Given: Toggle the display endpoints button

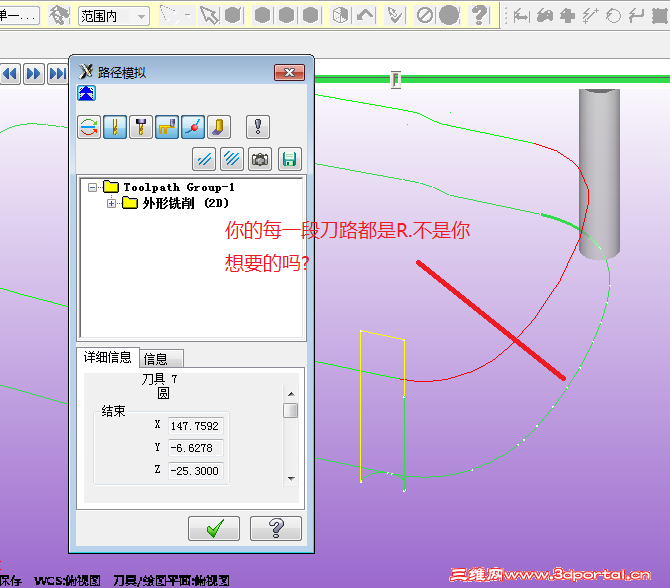Looking at the screenshot, I should (193, 127).
